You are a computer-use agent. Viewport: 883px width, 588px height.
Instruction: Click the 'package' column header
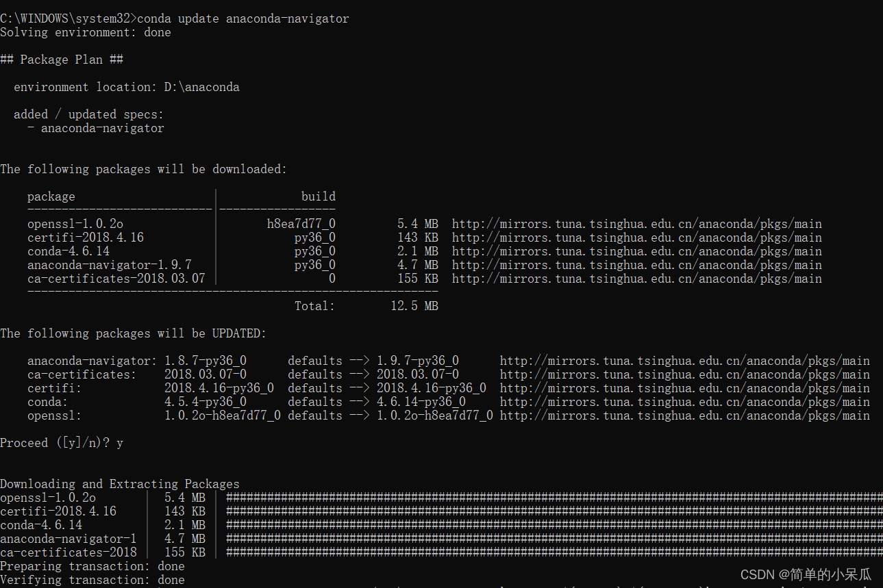(x=51, y=196)
